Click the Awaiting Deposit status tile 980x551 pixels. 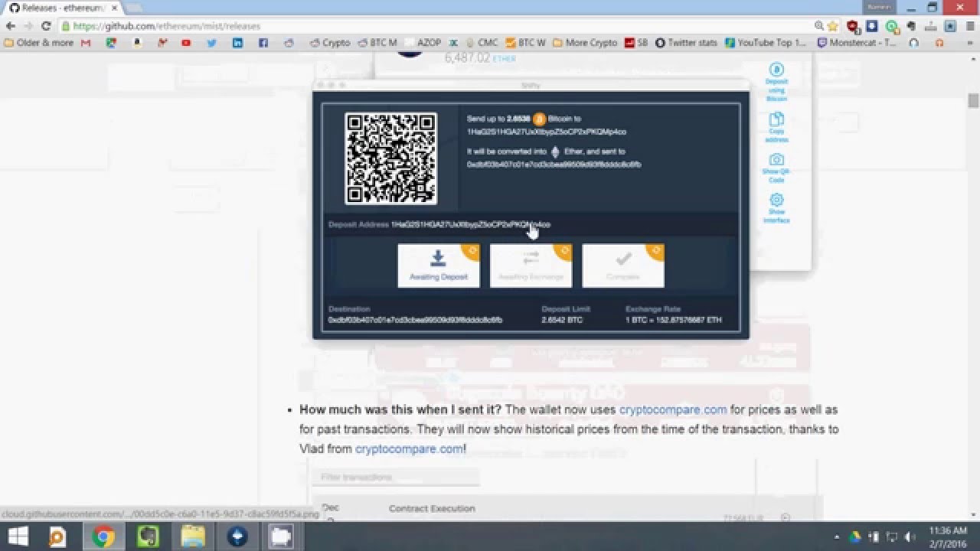[x=439, y=266]
